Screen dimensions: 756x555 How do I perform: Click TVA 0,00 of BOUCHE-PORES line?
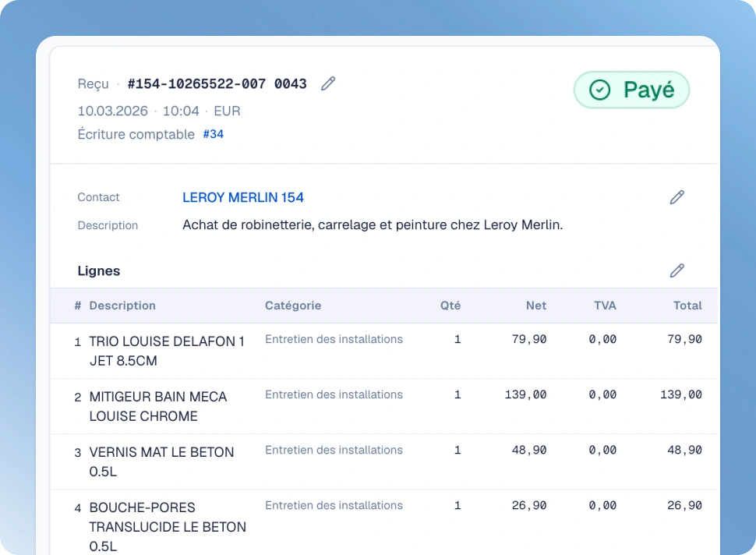602,506
